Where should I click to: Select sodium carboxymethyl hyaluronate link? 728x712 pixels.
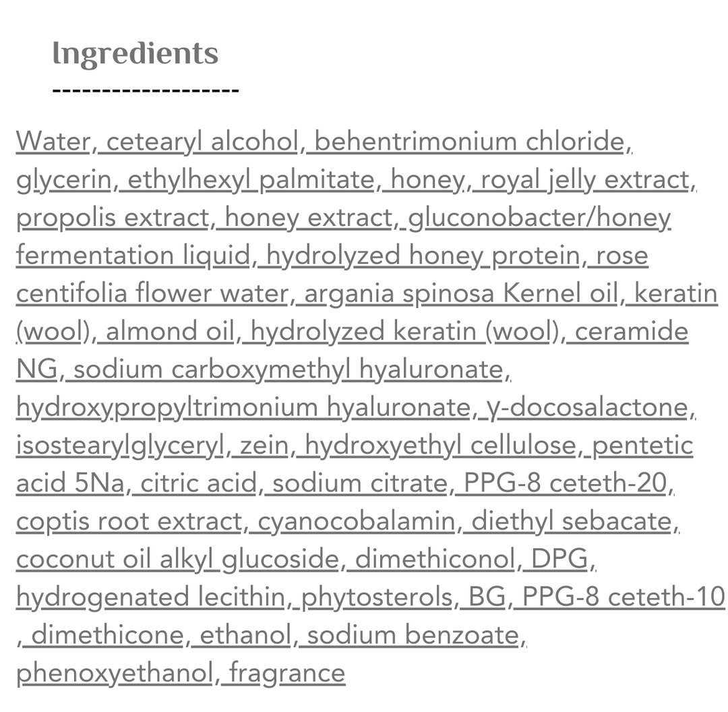point(289,369)
